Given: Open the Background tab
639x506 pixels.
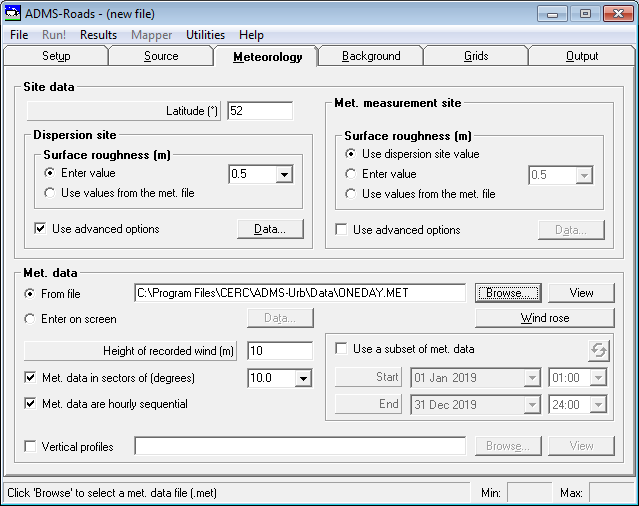Looking at the screenshot, I should pos(371,56).
